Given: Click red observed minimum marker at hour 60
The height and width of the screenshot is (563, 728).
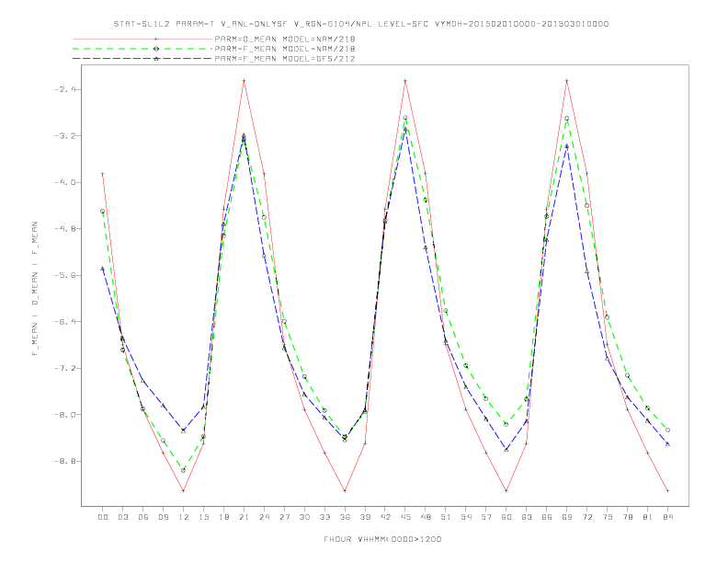Looking at the screenshot, I should (x=506, y=490).
